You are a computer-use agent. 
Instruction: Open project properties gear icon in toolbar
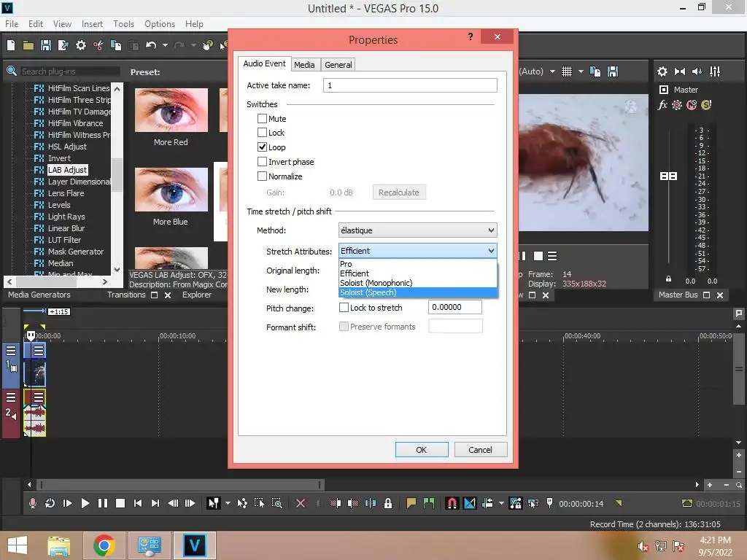[81, 45]
